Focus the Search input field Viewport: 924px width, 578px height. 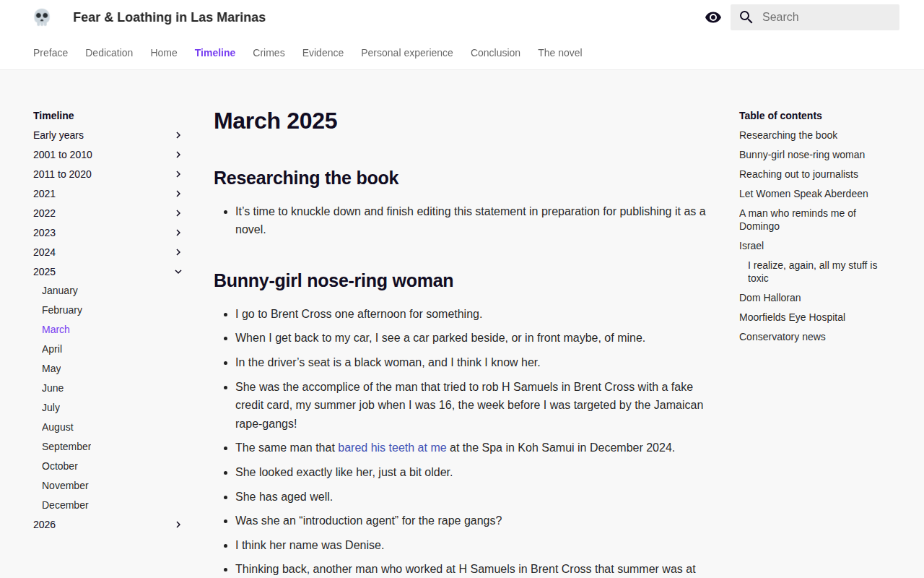pyautogui.click(x=815, y=17)
